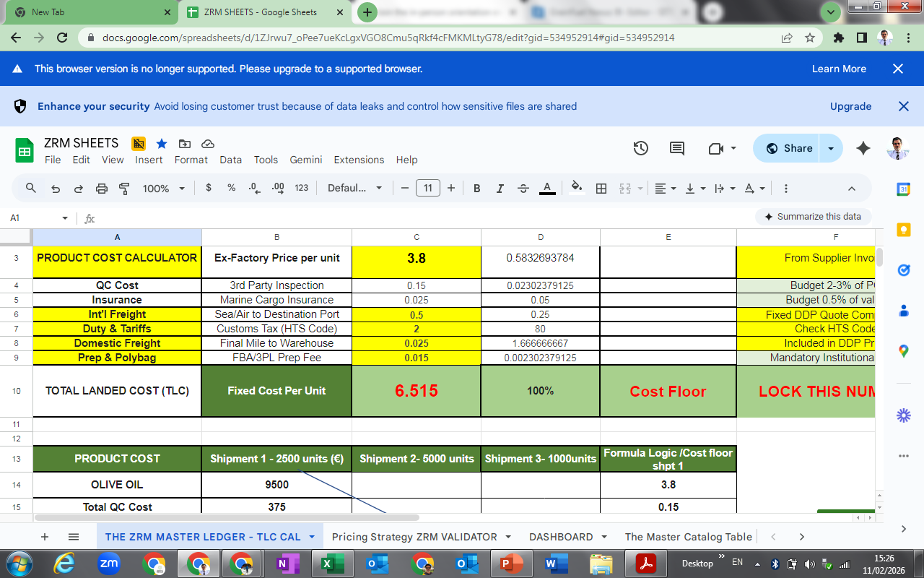Screen dimensions: 924x578
Task: Open Google Maps in side panel
Action: coord(903,351)
